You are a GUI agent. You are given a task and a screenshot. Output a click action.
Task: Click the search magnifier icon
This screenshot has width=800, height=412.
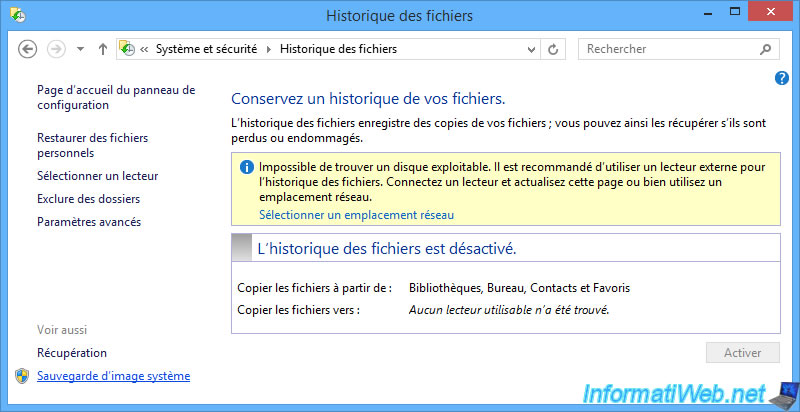(765, 49)
